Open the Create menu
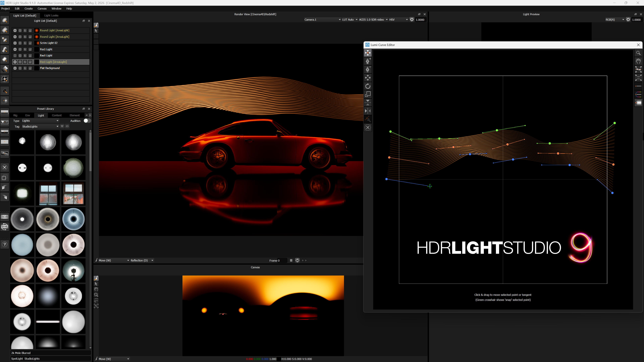The width and height of the screenshot is (644, 362). tap(29, 9)
